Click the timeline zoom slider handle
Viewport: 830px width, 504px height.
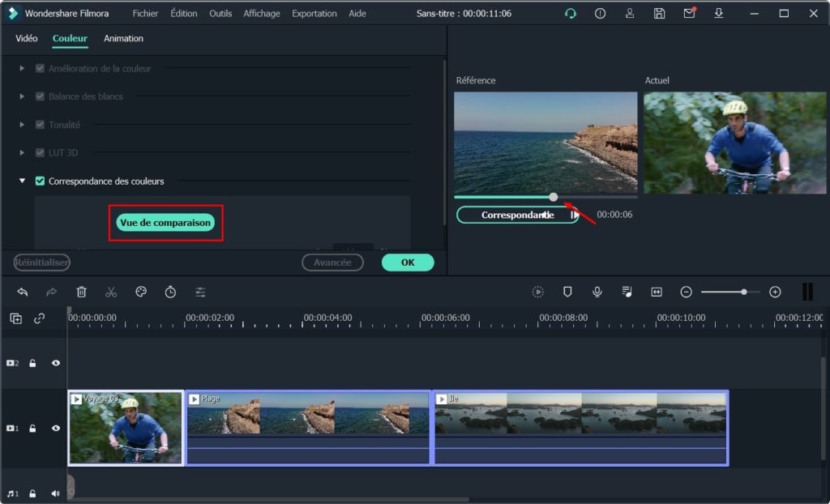744,292
